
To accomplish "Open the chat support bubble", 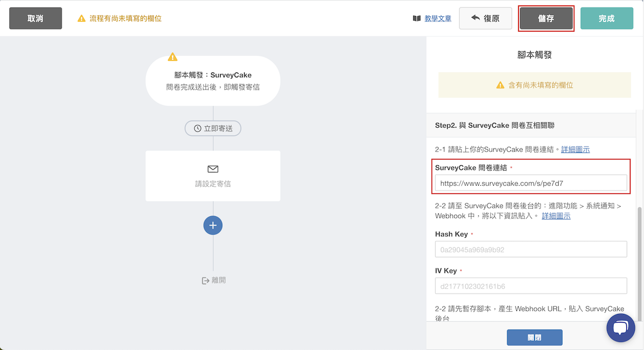I will 620,328.
